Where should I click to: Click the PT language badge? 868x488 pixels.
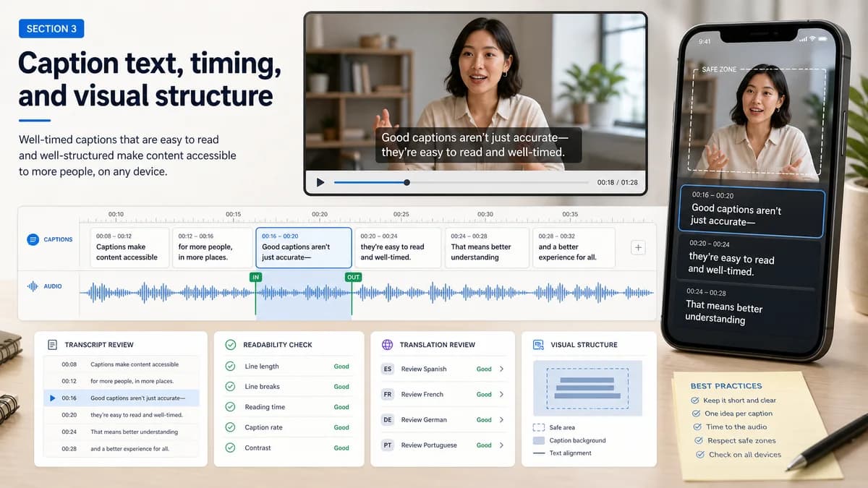(388, 445)
